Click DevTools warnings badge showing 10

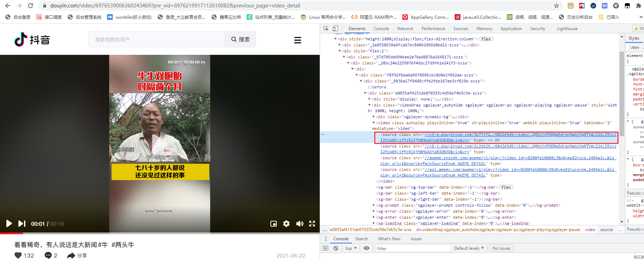[639, 29]
